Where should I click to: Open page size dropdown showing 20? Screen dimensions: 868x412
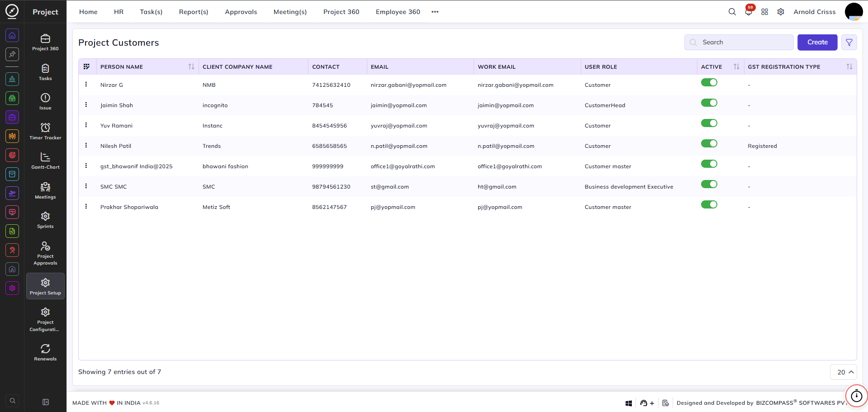click(844, 372)
